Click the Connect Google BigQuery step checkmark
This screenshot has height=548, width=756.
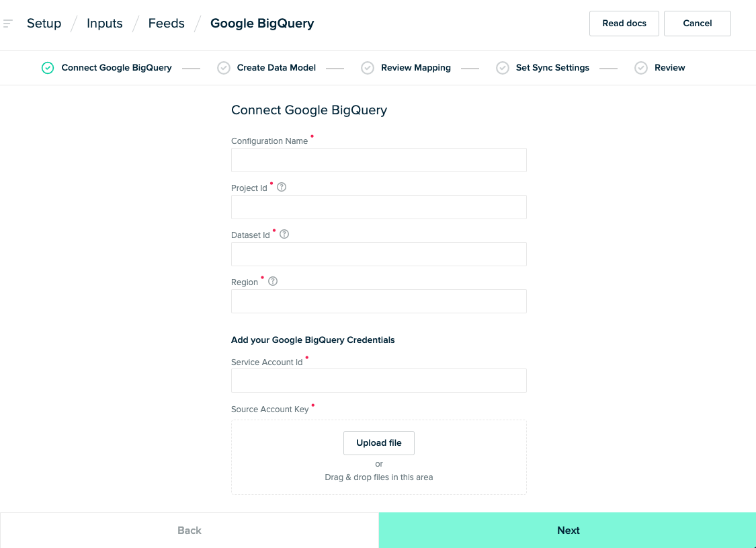(x=48, y=68)
